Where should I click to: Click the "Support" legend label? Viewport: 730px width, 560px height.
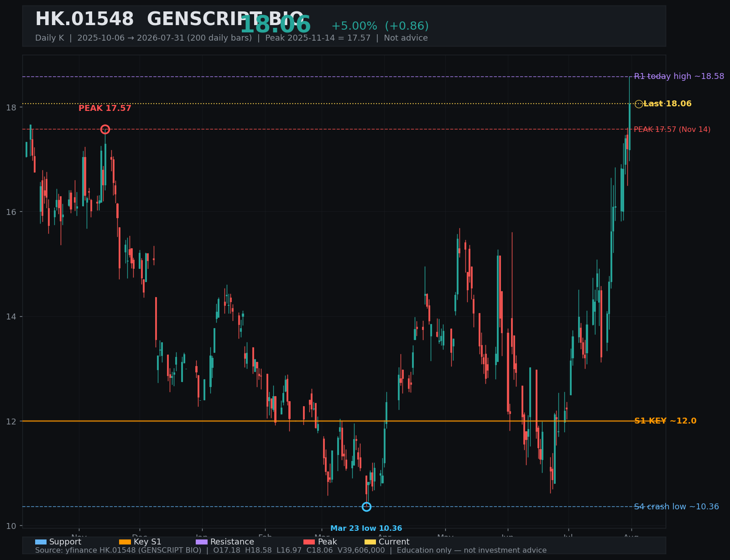tap(65, 542)
